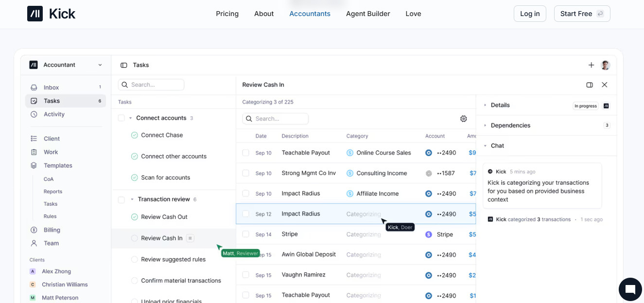Click the Kick icon in Details row
The width and height of the screenshot is (644, 303).
pyautogui.click(x=607, y=106)
